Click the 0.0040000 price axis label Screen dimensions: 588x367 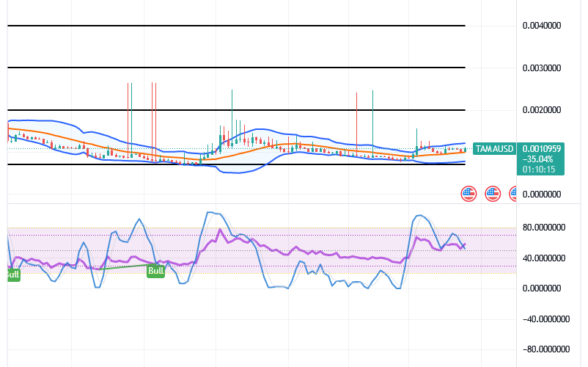click(x=542, y=26)
